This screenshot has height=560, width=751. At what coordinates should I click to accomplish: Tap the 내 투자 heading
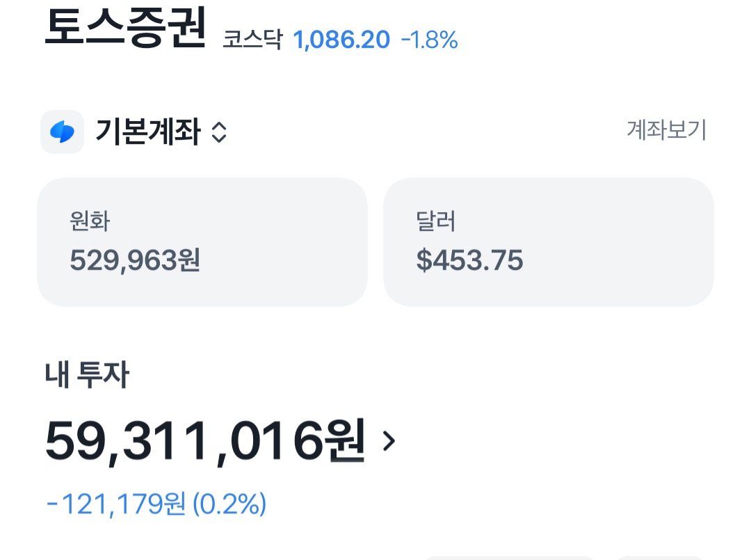[87, 376]
